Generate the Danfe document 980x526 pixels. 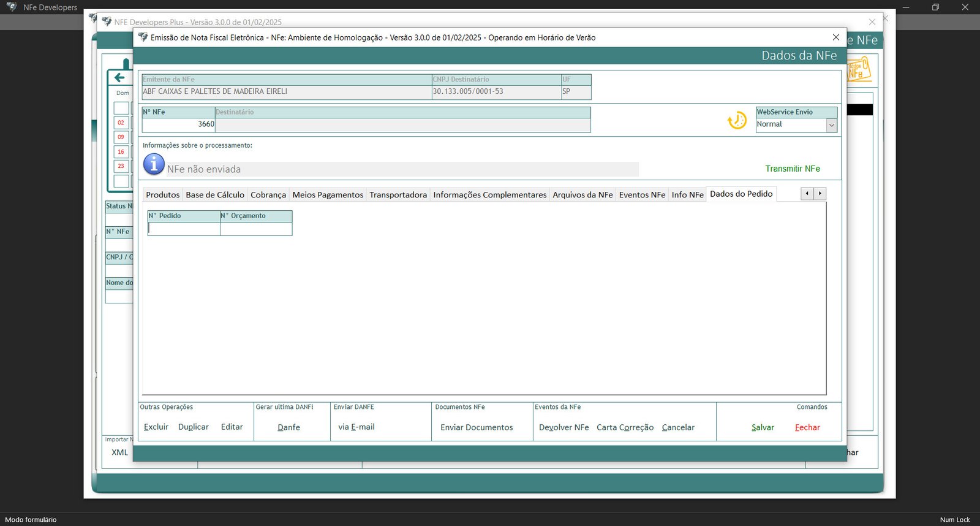[x=288, y=427]
